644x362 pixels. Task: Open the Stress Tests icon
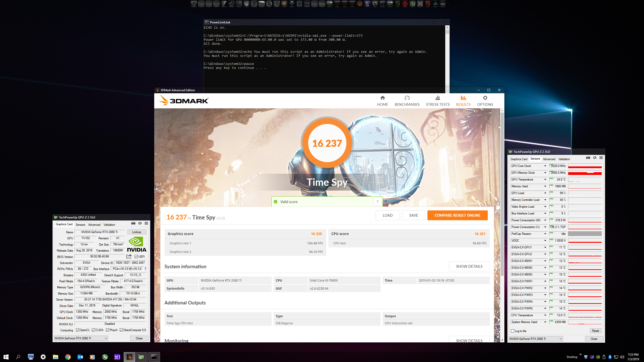pos(437,98)
